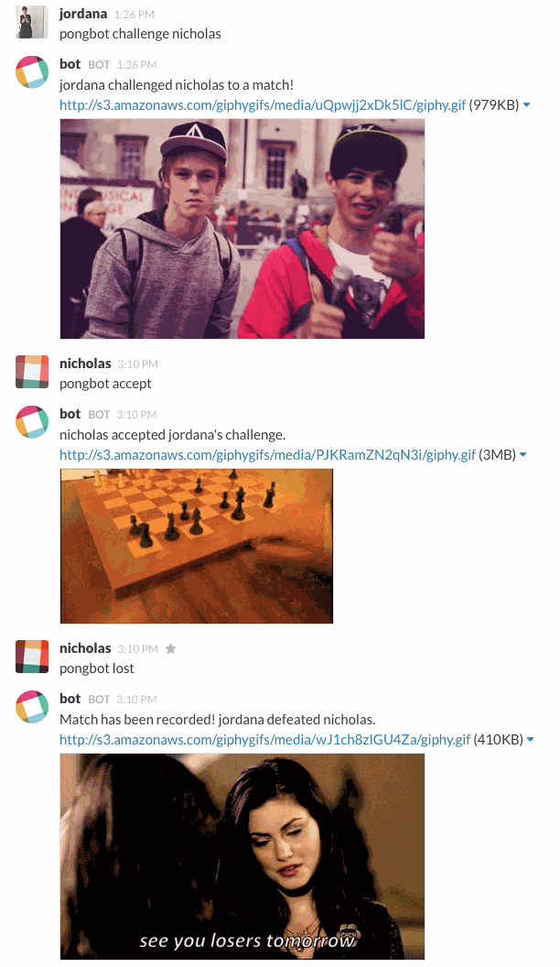
Task: Click nicholas avatar next to pongbot lost
Action: (31, 657)
